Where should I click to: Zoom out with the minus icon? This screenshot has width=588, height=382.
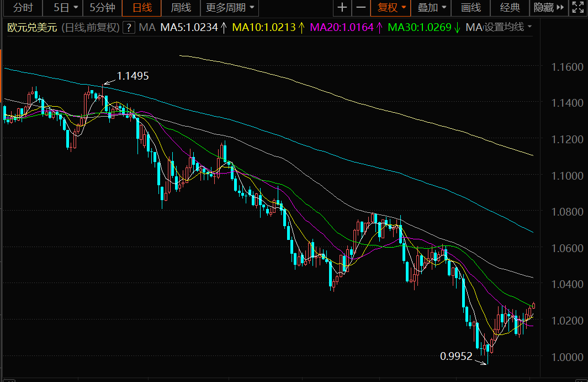coord(361,8)
